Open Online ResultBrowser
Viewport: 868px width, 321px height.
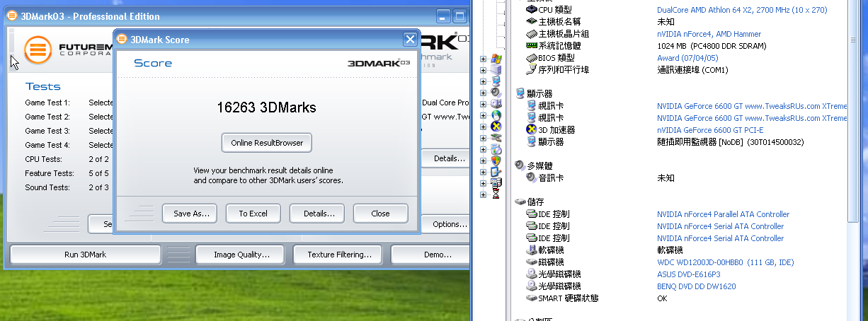pyautogui.click(x=267, y=143)
